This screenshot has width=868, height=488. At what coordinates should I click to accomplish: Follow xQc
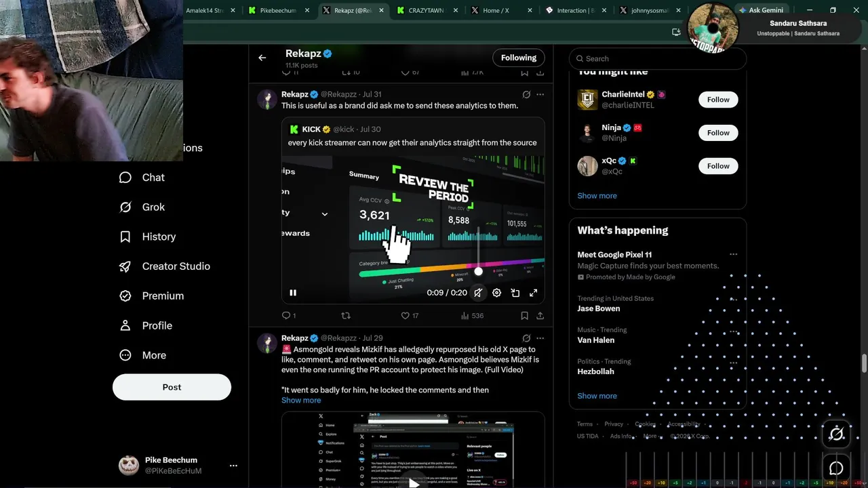pyautogui.click(x=718, y=166)
